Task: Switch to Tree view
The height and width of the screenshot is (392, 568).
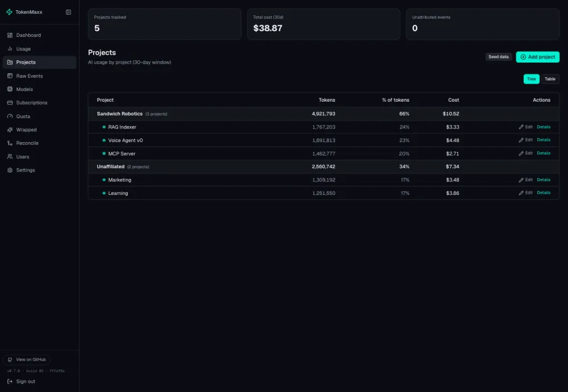Action: (x=532, y=79)
